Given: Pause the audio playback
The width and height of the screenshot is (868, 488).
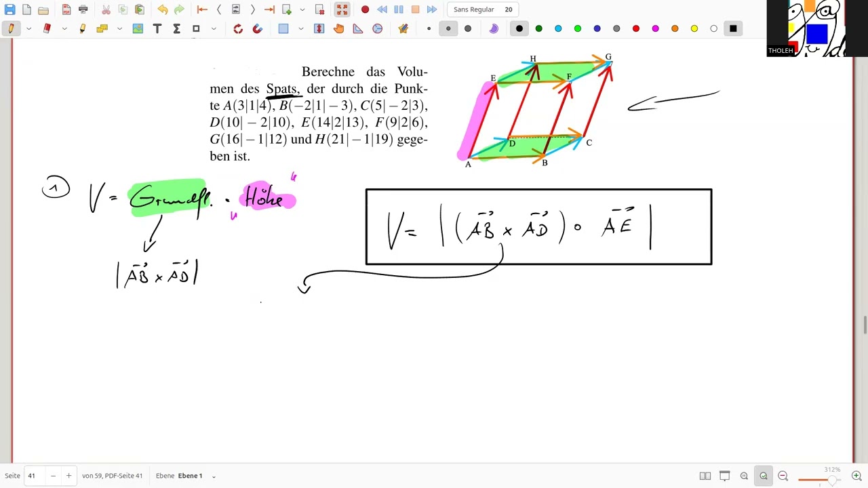Looking at the screenshot, I should pos(399,9).
